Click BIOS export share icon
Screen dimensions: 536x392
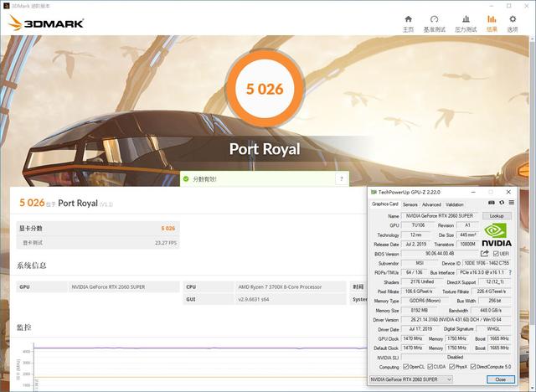point(484,253)
